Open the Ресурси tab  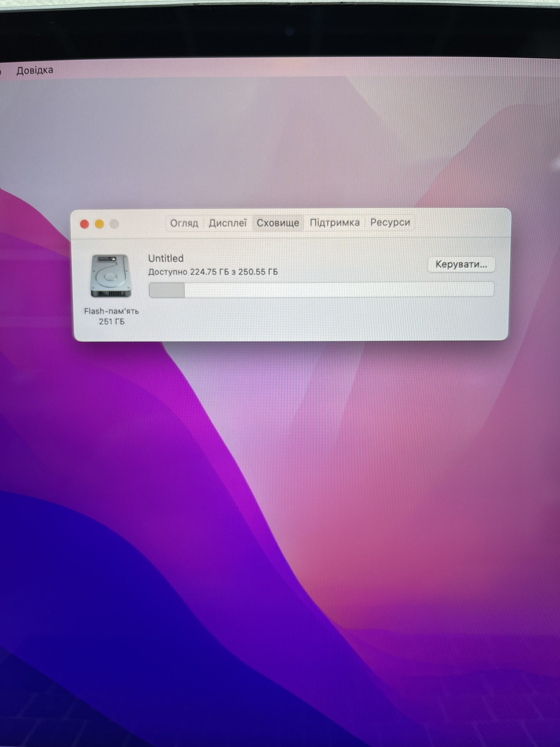tap(390, 222)
